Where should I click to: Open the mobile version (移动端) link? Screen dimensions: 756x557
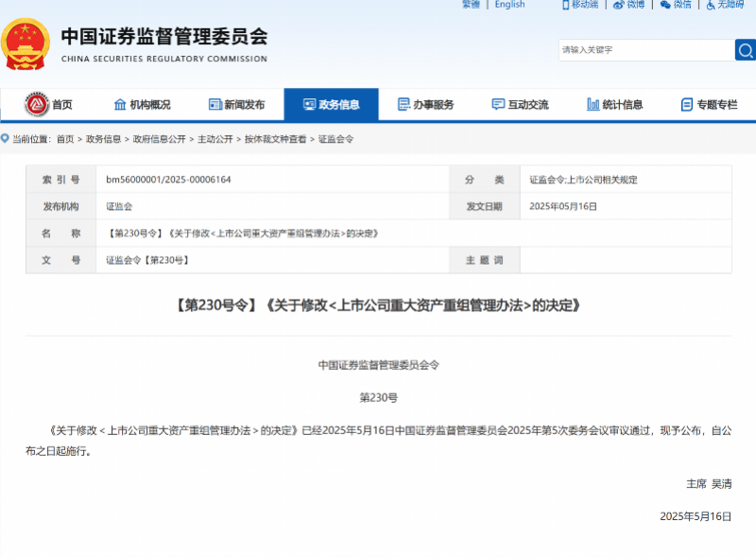click(580, 5)
